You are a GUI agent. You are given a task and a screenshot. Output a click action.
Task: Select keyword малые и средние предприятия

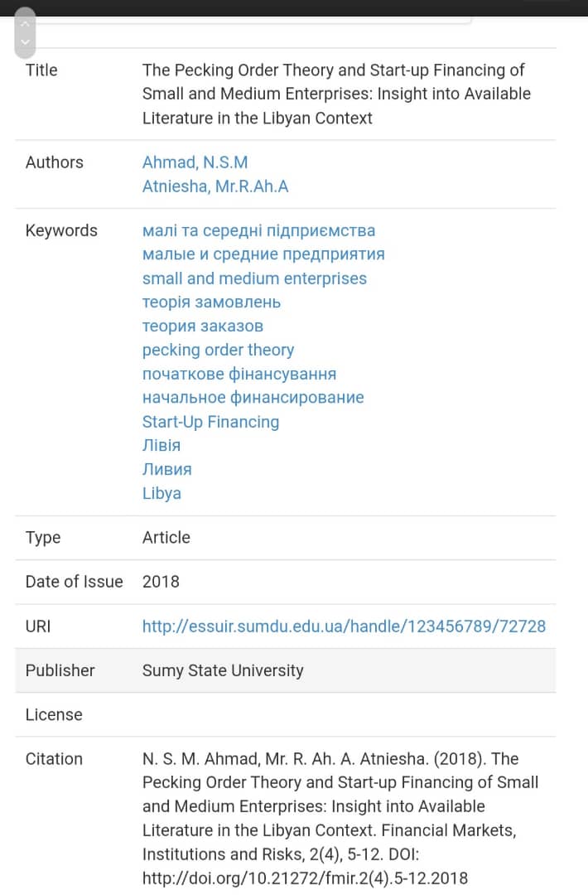[x=263, y=254]
